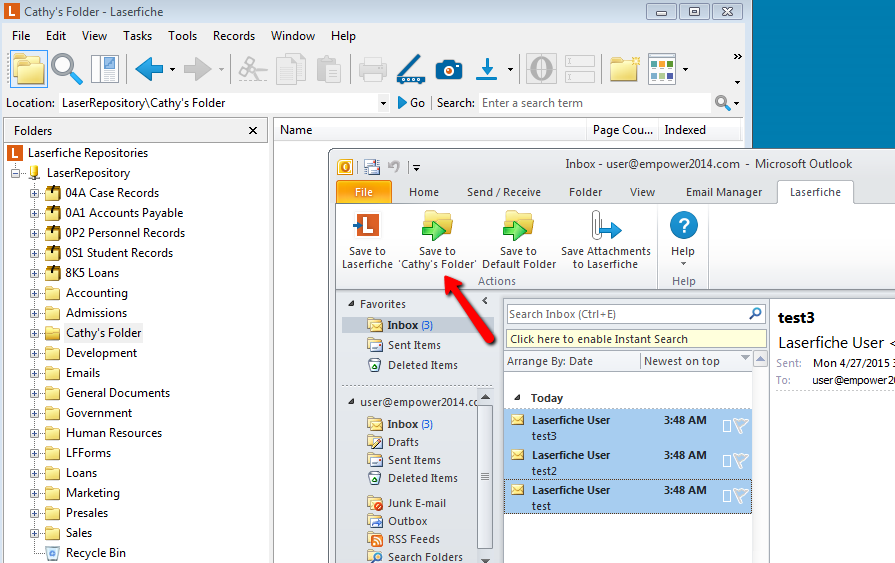Click the flag on the test2 email

pyautogui.click(x=740, y=461)
